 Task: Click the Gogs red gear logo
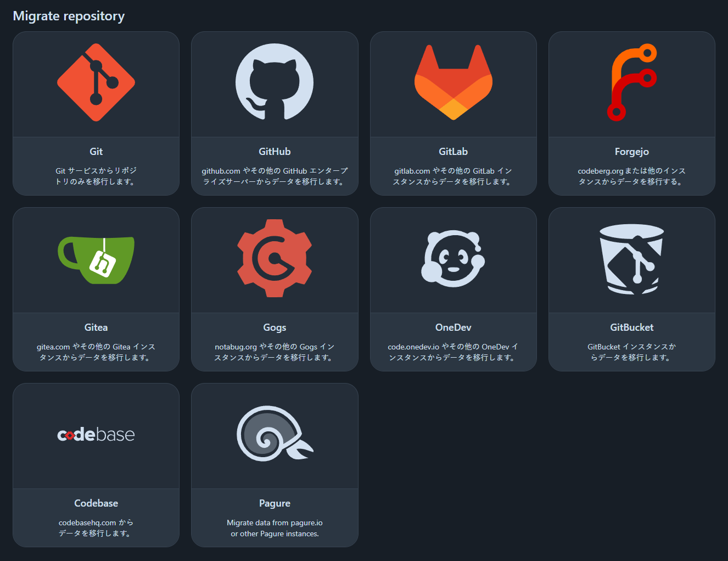click(x=275, y=258)
